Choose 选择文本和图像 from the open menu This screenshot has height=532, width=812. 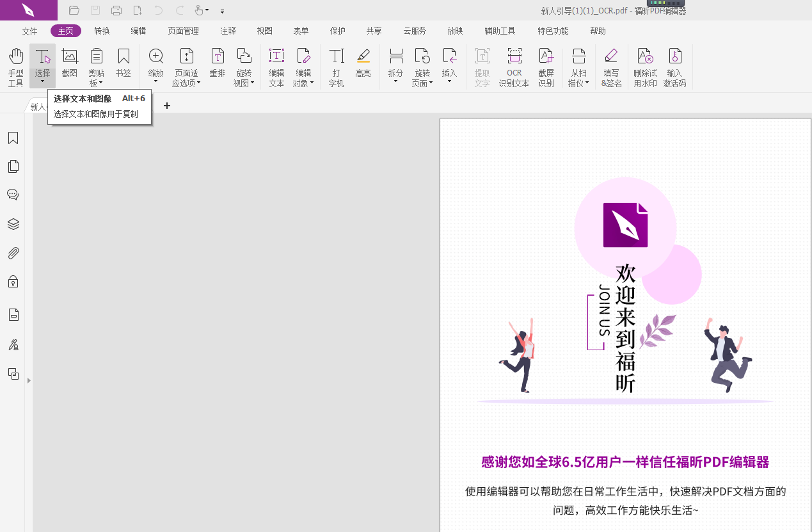[81, 98]
